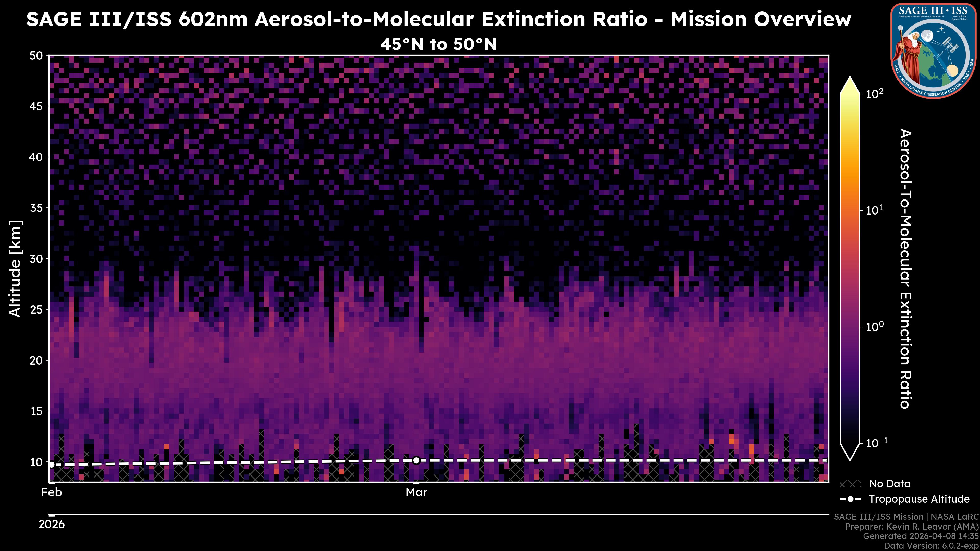Click the Feb tick label on x-axis
Viewport: 980px width, 551px height.
pyautogui.click(x=52, y=492)
